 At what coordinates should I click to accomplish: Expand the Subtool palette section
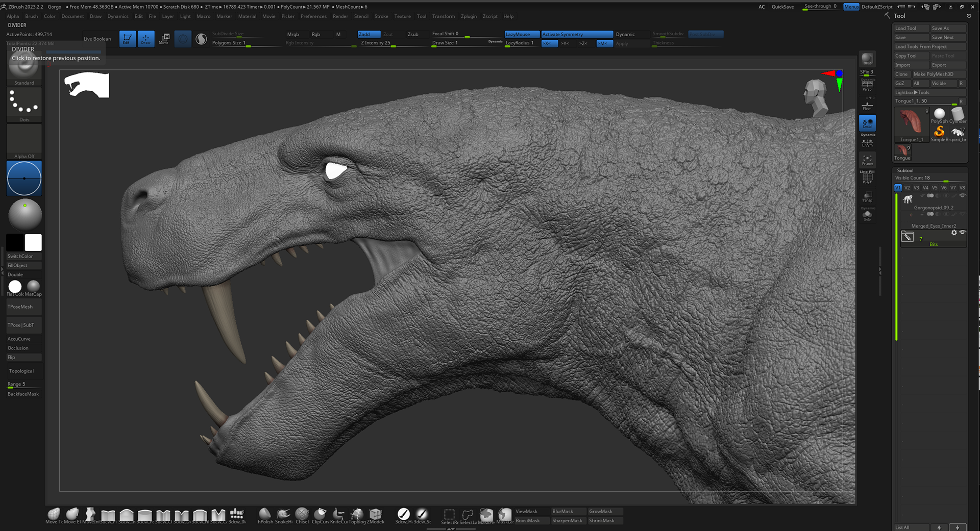[x=905, y=170]
